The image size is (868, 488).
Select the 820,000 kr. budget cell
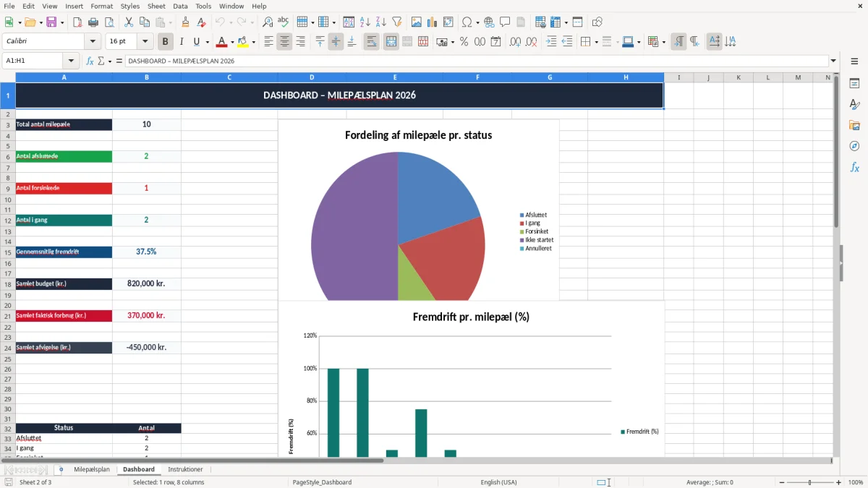pyautogui.click(x=146, y=283)
